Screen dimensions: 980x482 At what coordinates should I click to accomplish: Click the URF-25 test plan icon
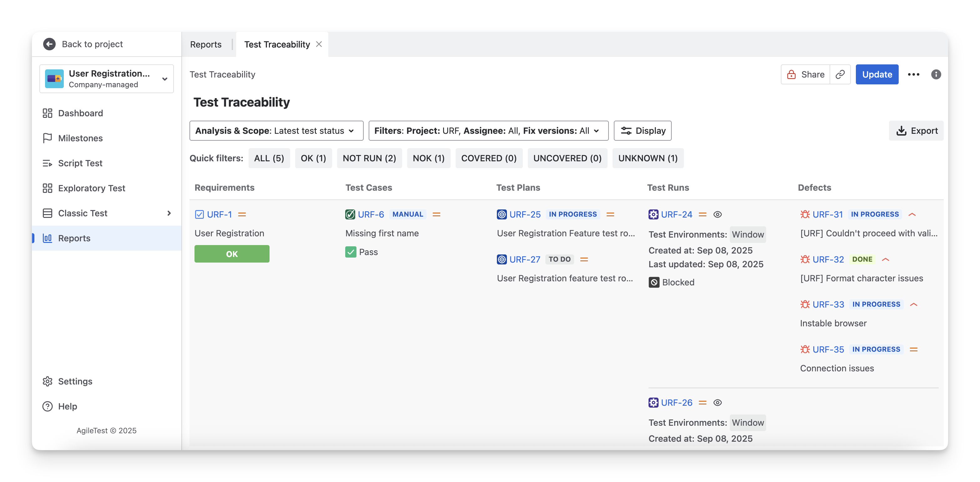(x=502, y=214)
